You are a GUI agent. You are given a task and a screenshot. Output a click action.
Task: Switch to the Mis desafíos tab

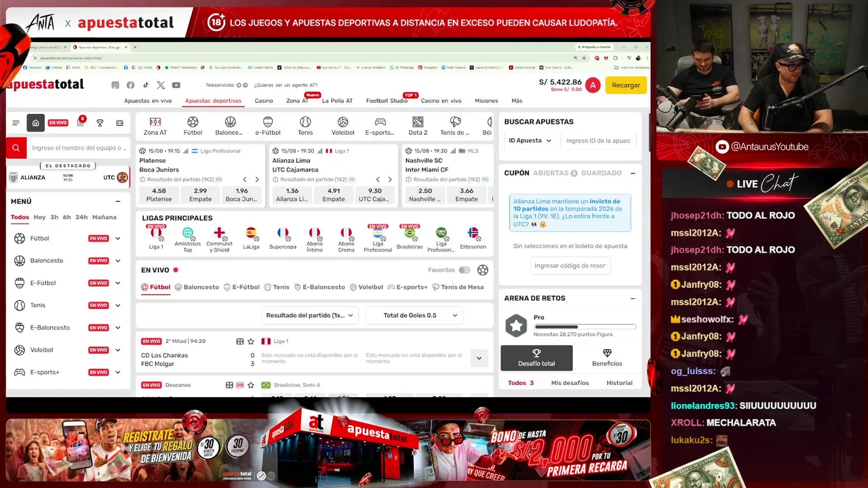(570, 383)
